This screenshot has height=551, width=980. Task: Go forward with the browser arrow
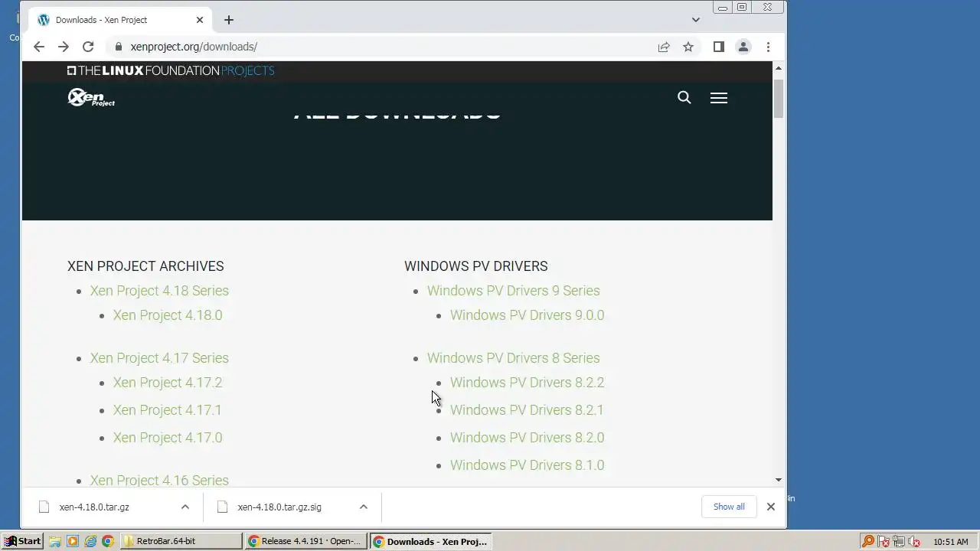click(64, 47)
